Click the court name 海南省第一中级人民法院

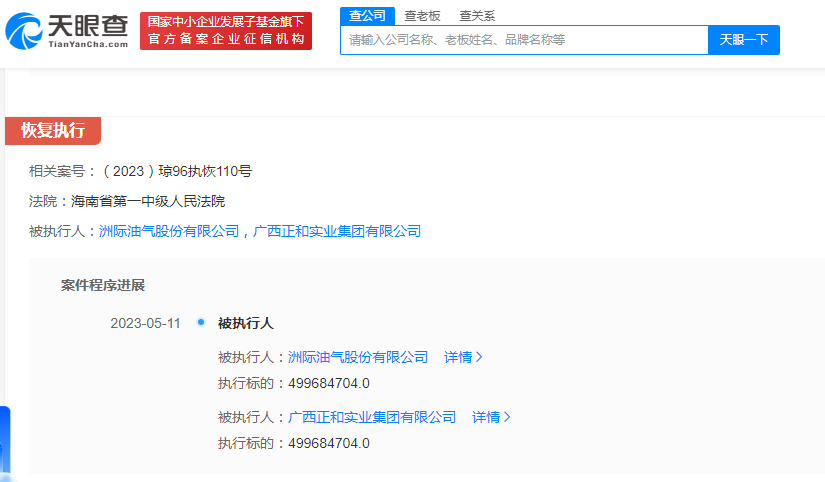(x=148, y=201)
